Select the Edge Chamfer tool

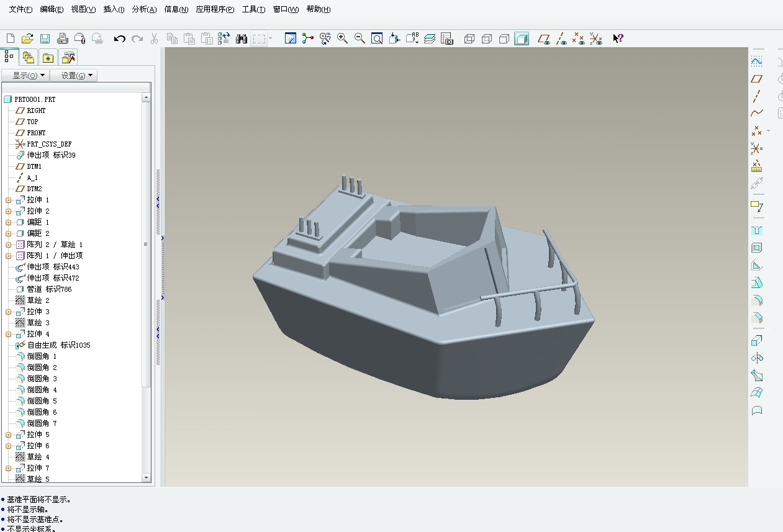pos(756,318)
